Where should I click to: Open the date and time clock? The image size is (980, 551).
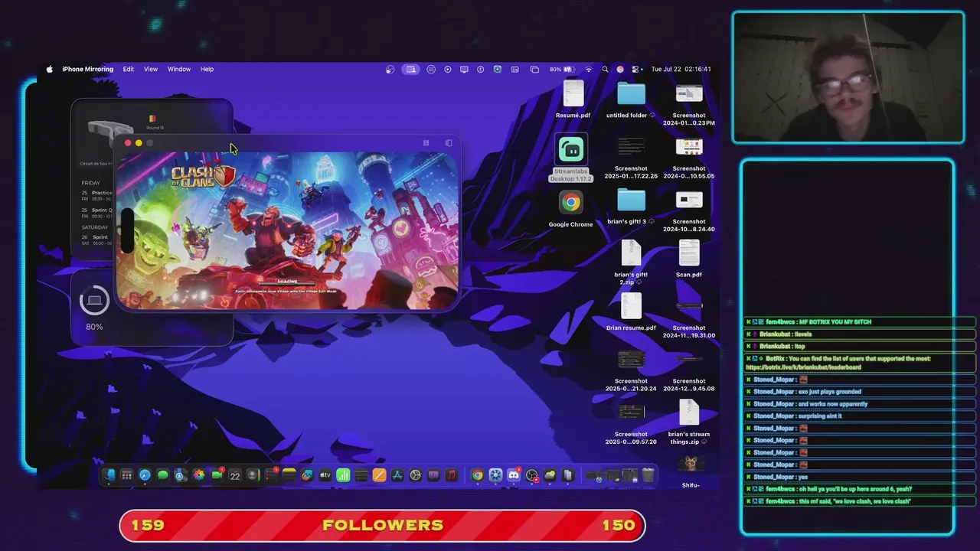(681, 69)
